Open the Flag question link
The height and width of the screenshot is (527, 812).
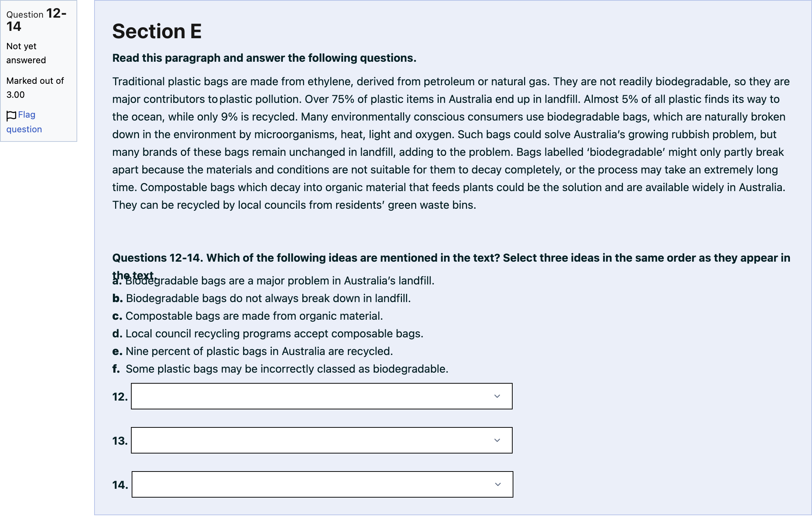(x=24, y=122)
